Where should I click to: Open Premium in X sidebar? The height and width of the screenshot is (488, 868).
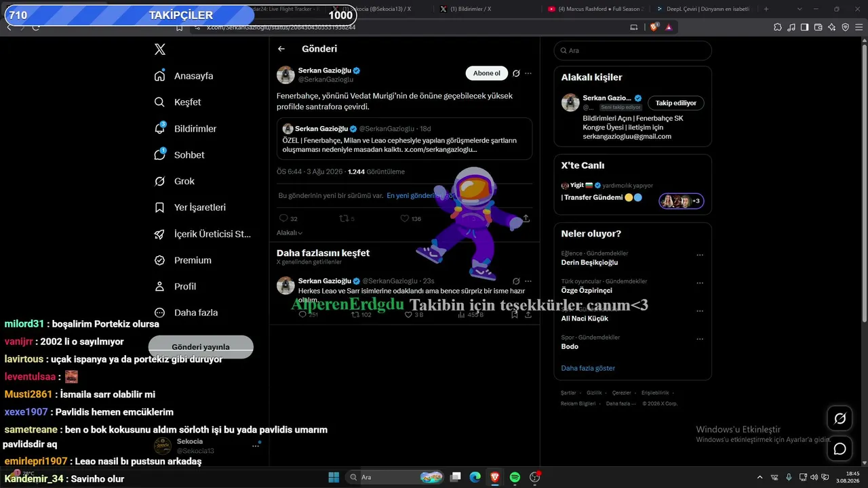pos(182,260)
